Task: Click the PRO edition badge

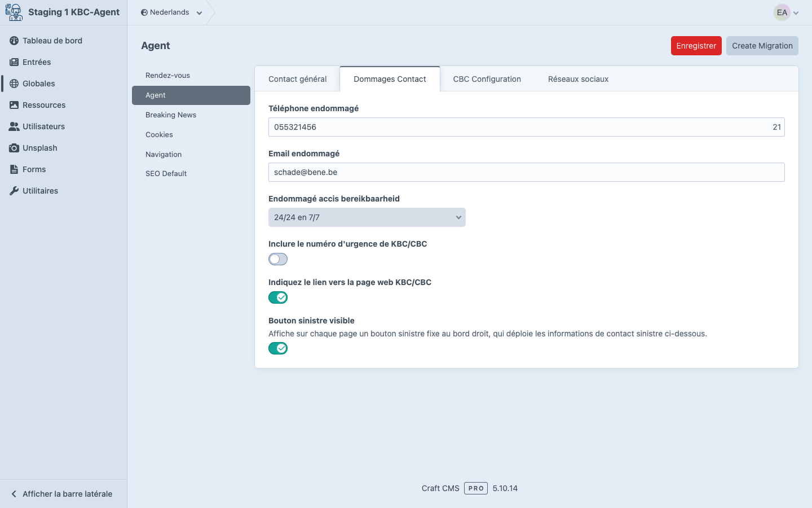Action: click(x=476, y=488)
